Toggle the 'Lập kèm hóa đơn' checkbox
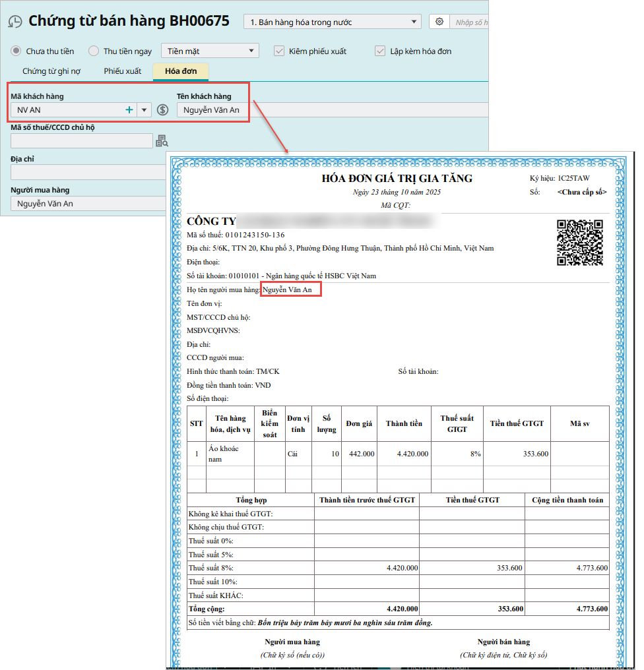 tap(379, 51)
